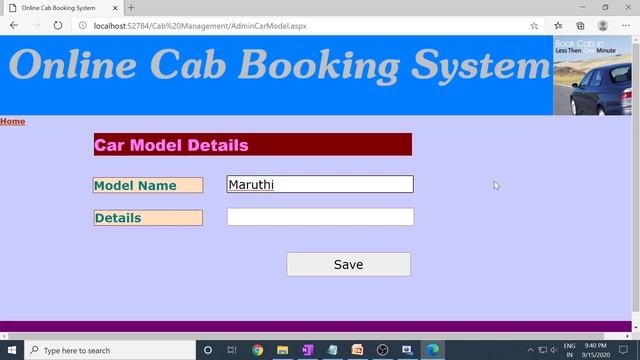Click the empty Details text field

(320, 217)
